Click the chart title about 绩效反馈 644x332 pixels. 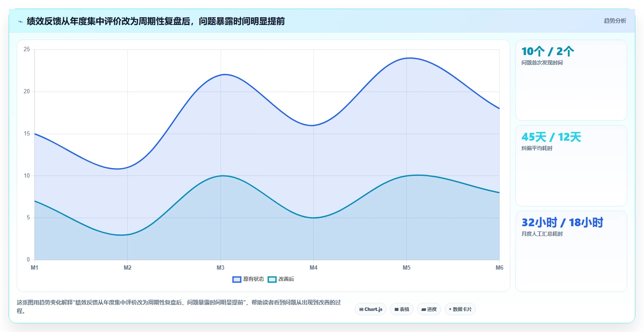(156, 21)
